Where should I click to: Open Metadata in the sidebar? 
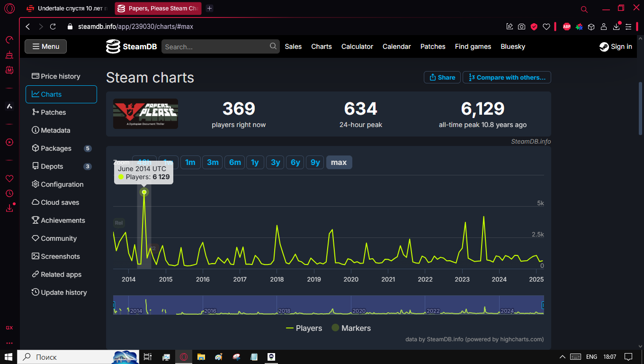click(x=61, y=130)
